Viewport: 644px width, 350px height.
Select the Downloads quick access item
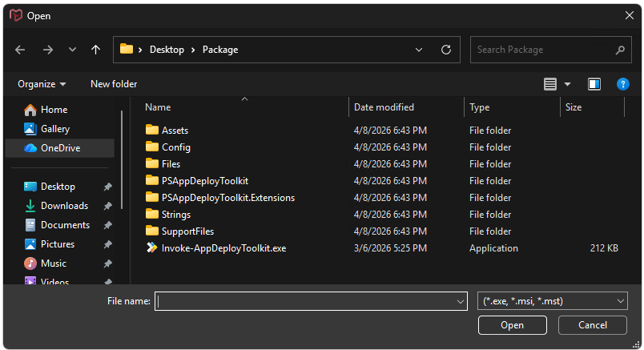coord(64,206)
